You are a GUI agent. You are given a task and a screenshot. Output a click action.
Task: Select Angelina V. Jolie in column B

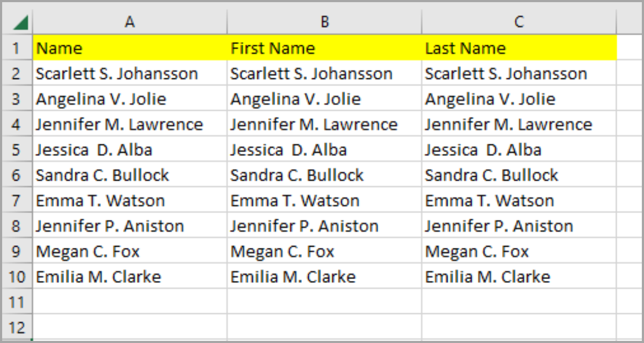tap(296, 99)
